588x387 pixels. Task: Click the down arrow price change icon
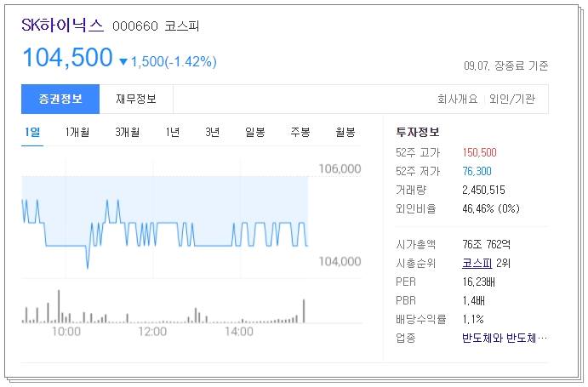123,61
